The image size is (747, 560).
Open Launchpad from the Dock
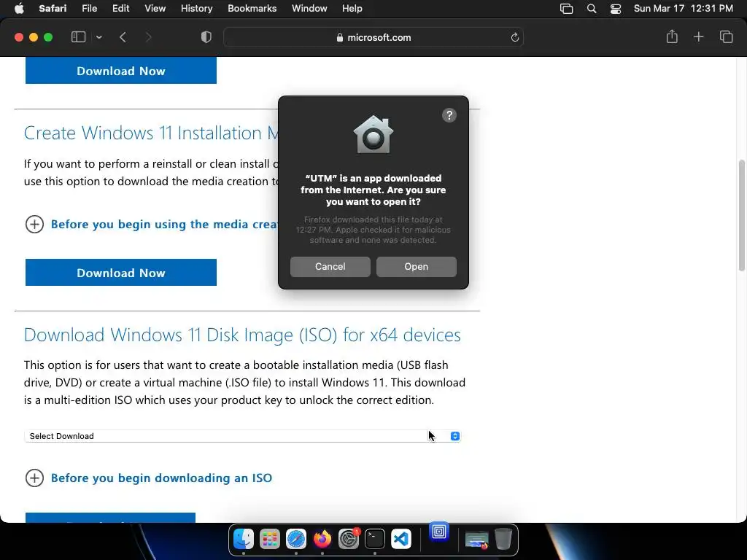270,539
